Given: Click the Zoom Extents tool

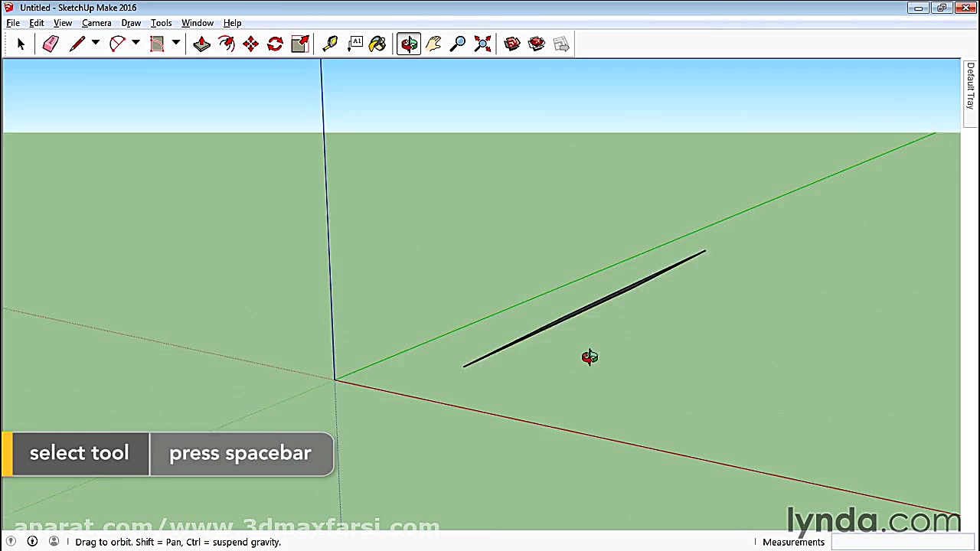Looking at the screenshot, I should coord(482,44).
